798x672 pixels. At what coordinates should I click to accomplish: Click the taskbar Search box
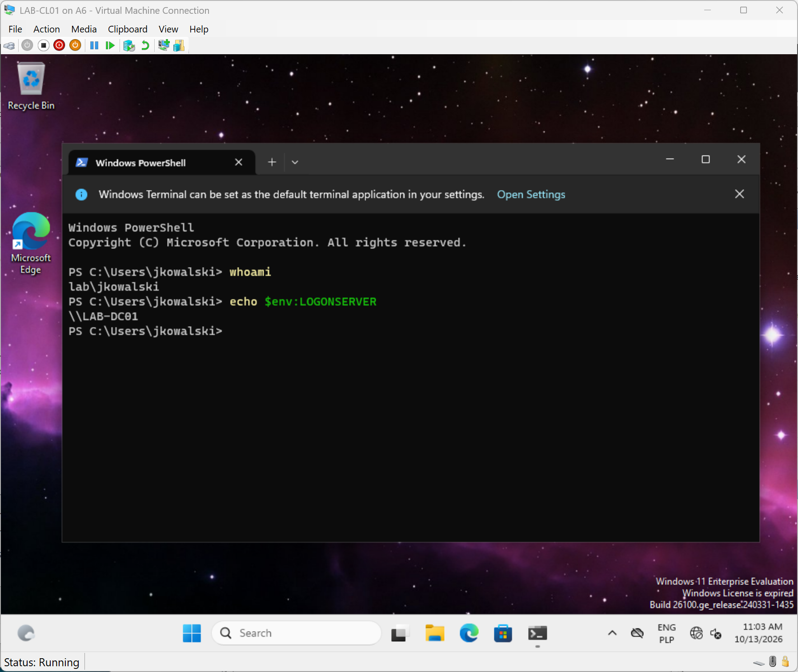297,633
